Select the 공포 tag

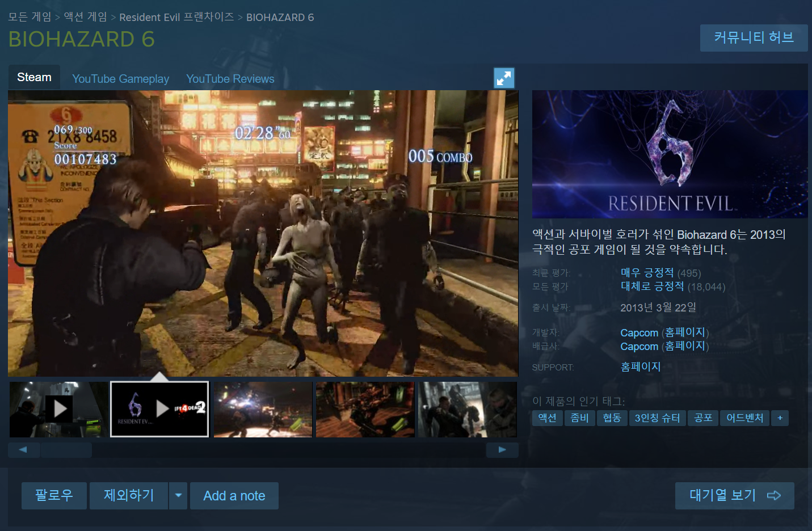coord(703,418)
